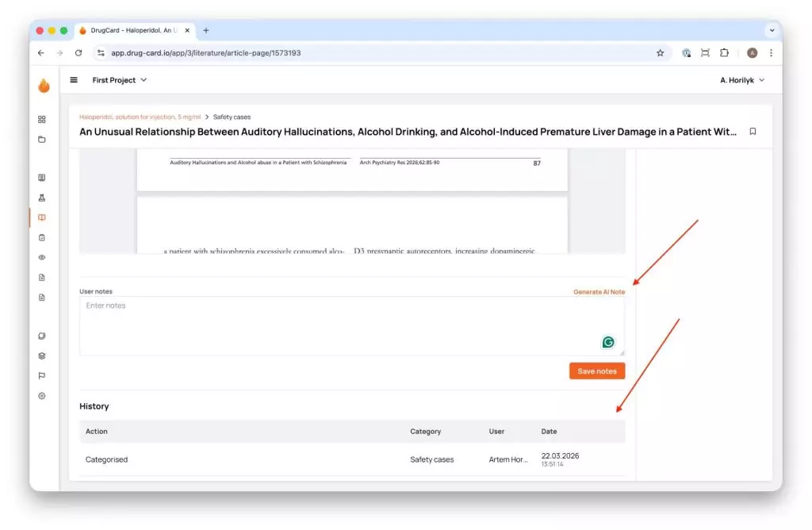Click the Date column header

click(x=549, y=432)
